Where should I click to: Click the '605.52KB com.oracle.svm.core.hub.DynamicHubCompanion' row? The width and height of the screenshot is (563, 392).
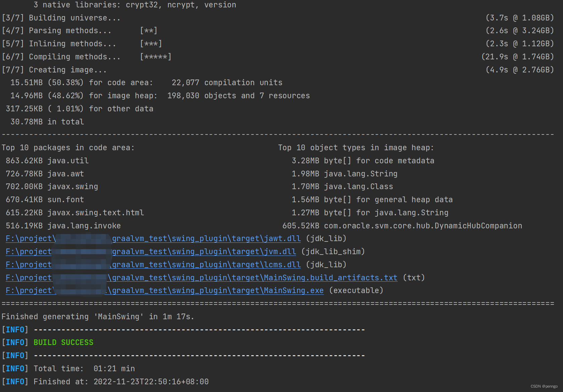[x=402, y=226]
